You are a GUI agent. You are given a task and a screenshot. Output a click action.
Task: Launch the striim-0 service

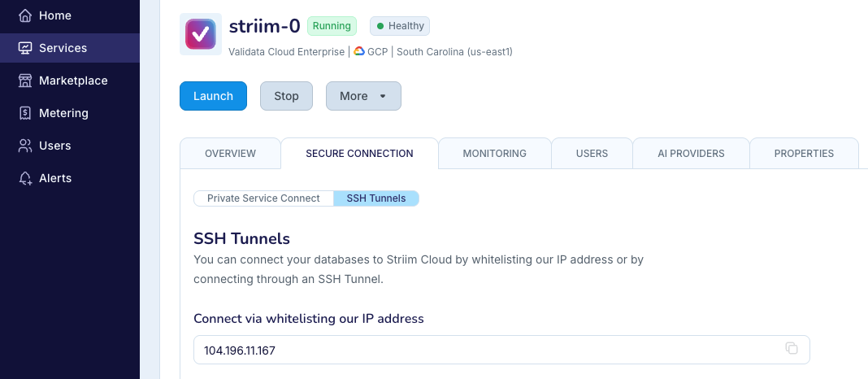(x=213, y=96)
